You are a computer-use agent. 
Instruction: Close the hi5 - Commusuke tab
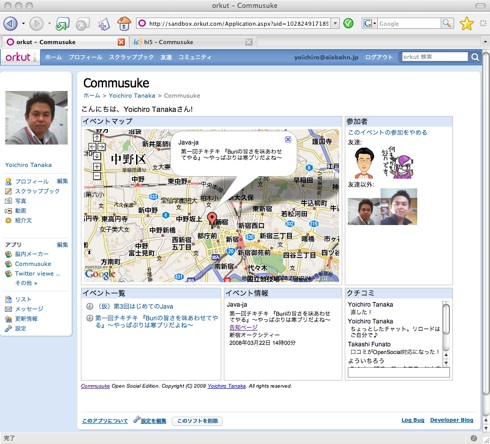tap(249, 42)
